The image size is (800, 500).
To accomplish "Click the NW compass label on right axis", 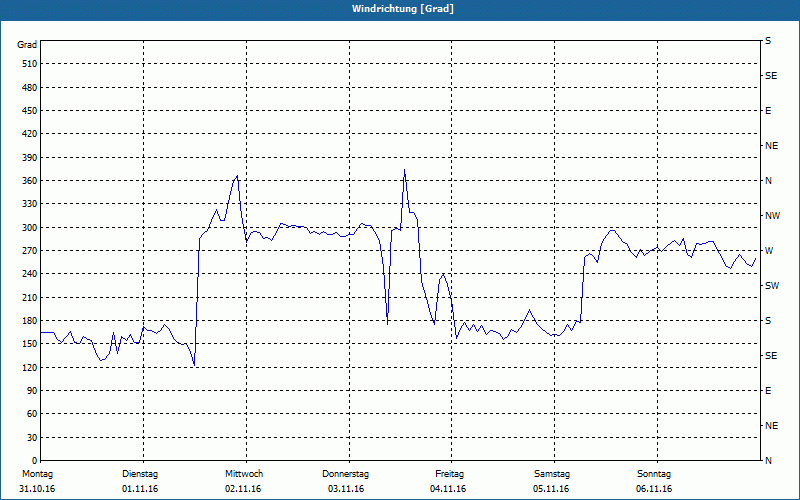I will (772, 216).
